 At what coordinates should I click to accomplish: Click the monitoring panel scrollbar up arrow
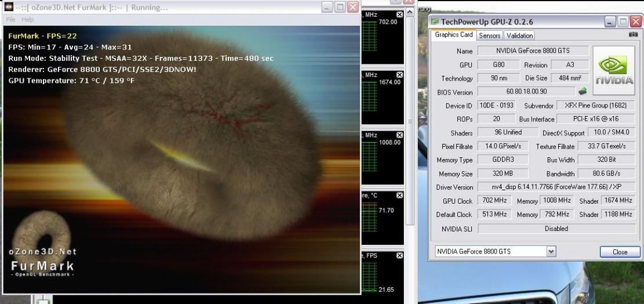pyautogui.click(x=409, y=12)
